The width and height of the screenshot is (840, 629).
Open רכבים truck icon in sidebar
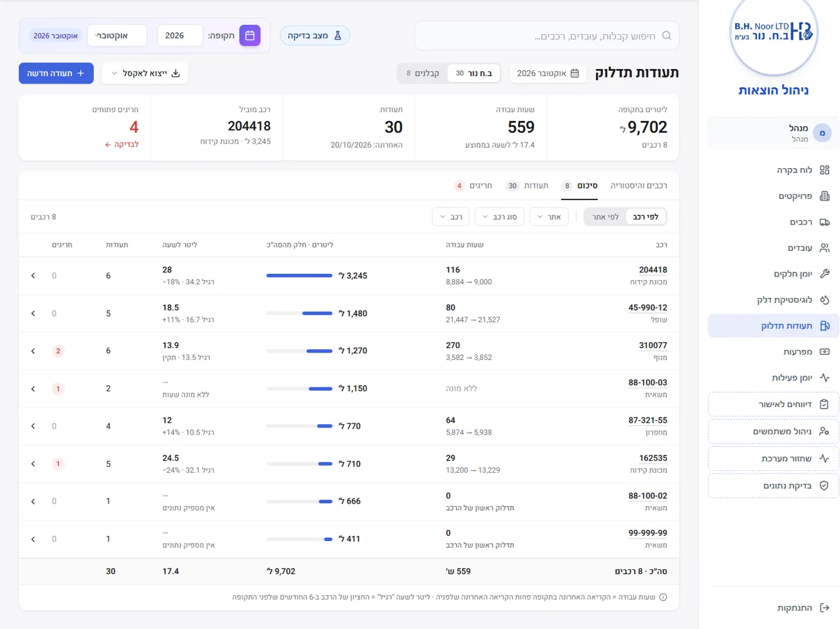(x=825, y=222)
